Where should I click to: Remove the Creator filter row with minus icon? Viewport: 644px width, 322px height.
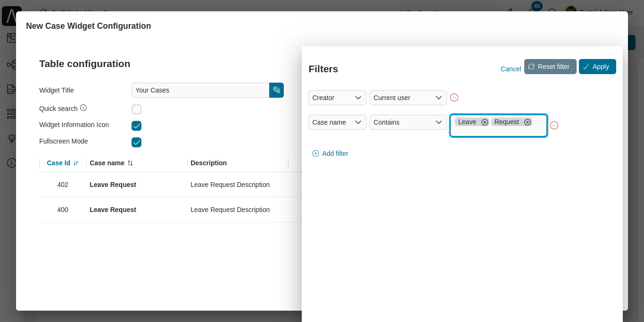coord(454,97)
